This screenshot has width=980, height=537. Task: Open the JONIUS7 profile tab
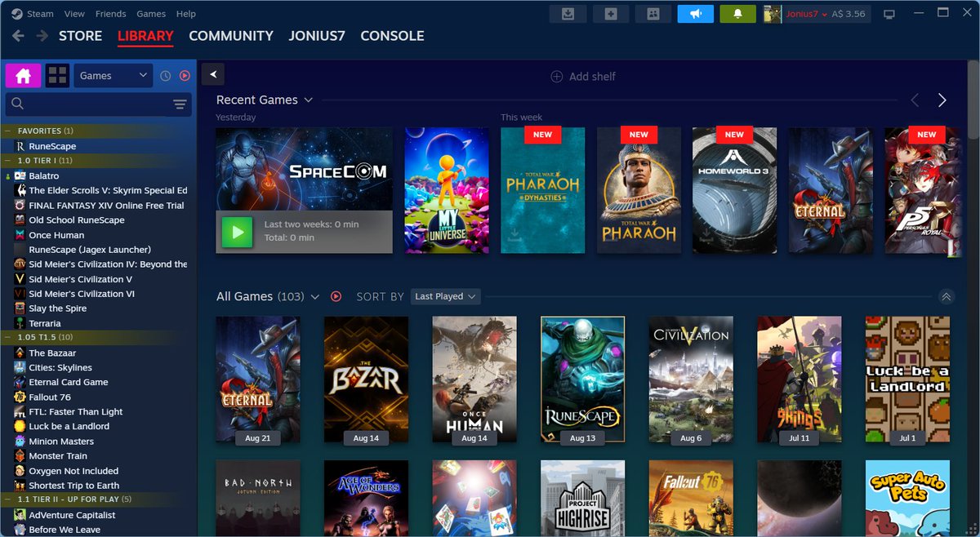coord(317,36)
